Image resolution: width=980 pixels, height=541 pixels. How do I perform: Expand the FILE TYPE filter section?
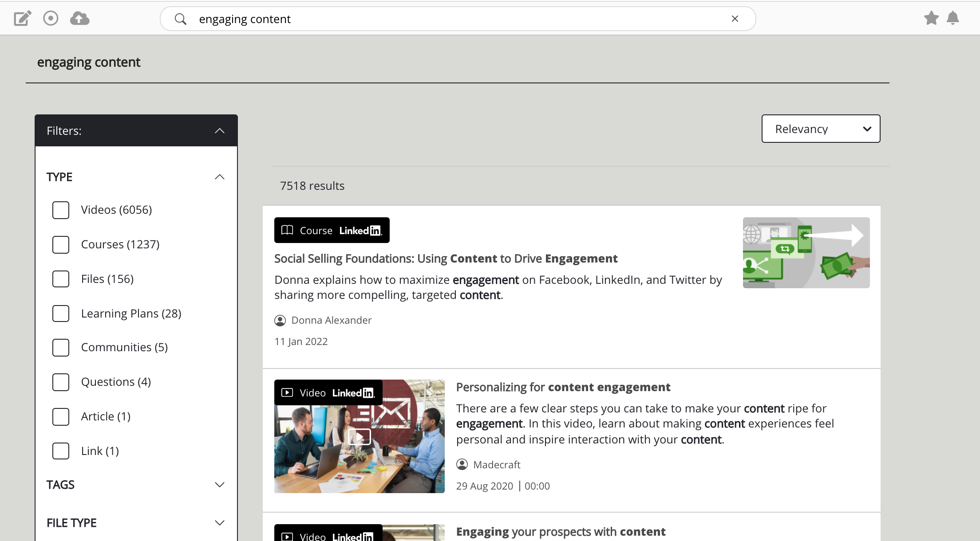click(220, 523)
